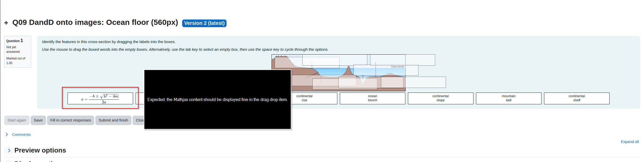The image size is (644, 162).
Task: Click the Start again button
Action: click(x=17, y=120)
